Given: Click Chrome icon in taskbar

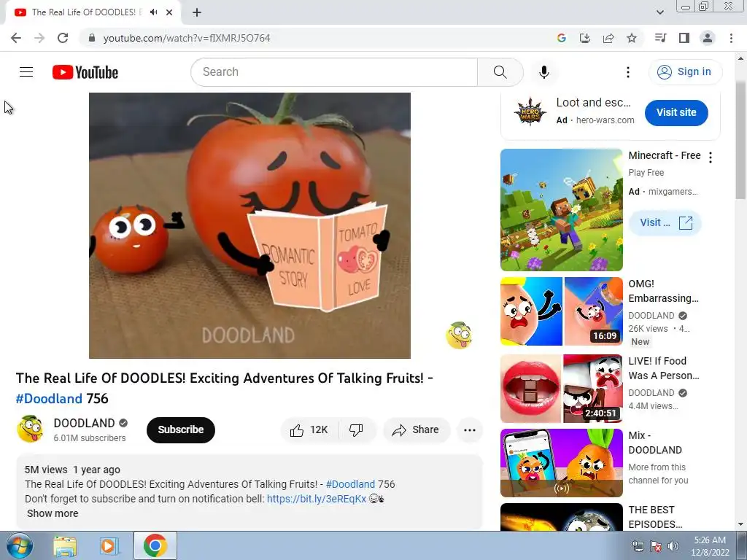Looking at the screenshot, I should pyautogui.click(x=155, y=545).
